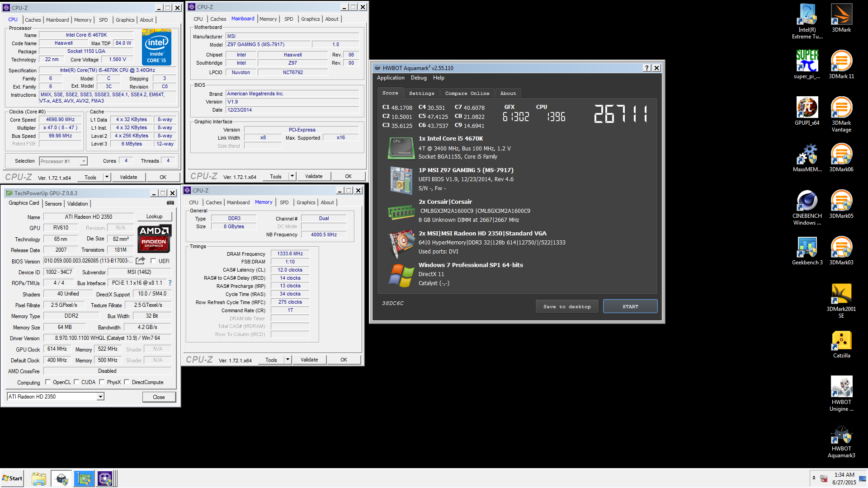Launch Geekbench 3 desktop shortcut

point(807,251)
